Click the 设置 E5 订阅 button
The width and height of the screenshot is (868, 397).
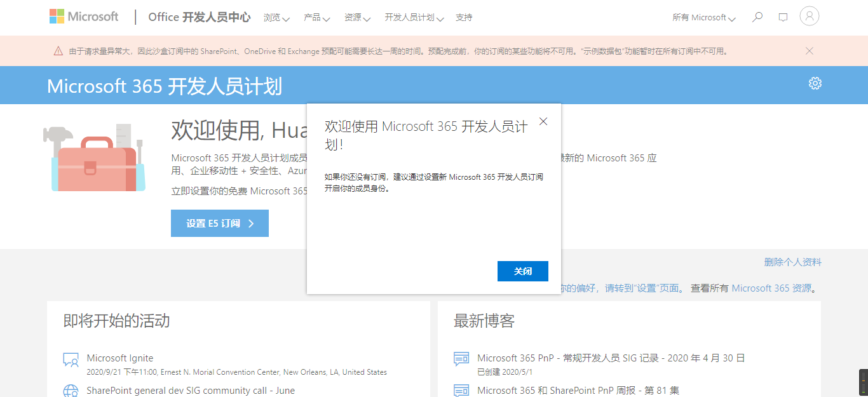[220, 224]
